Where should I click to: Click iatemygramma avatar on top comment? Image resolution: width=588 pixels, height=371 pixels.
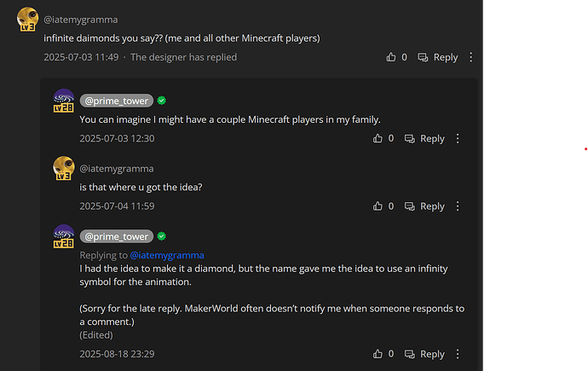27,19
